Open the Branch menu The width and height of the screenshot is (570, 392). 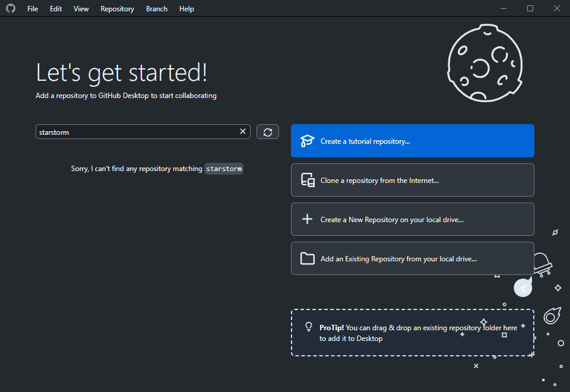point(157,9)
